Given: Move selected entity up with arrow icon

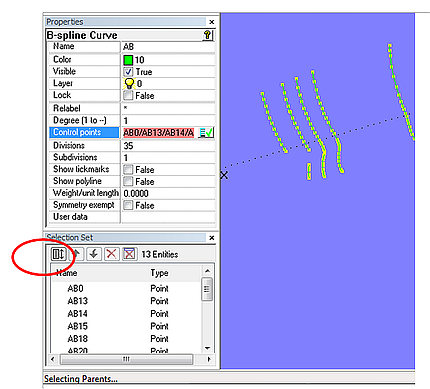Looking at the screenshot, I should click(77, 254).
